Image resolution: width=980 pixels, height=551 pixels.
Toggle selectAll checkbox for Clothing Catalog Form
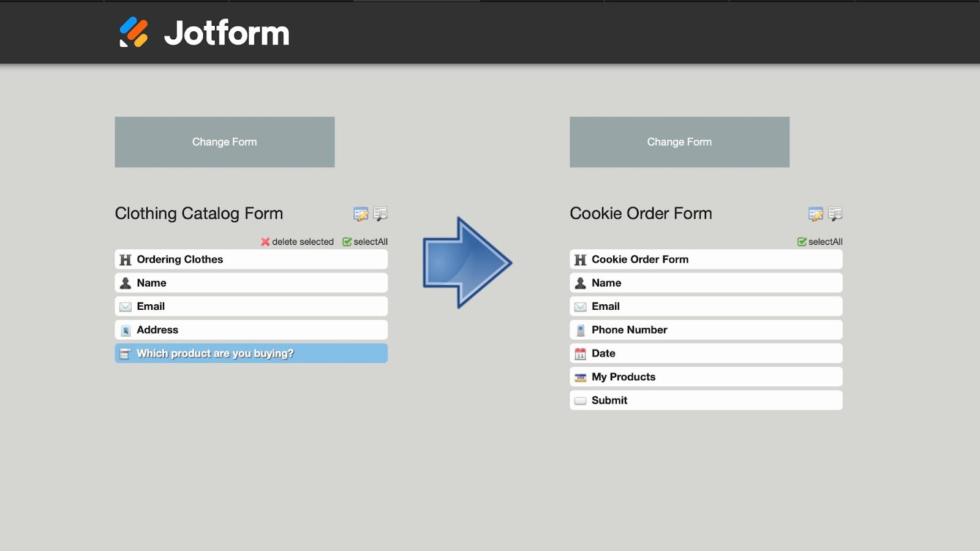pos(347,242)
